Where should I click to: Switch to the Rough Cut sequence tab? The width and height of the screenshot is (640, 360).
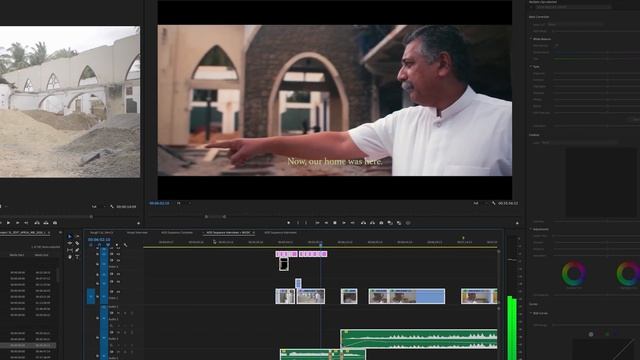[101, 233]
